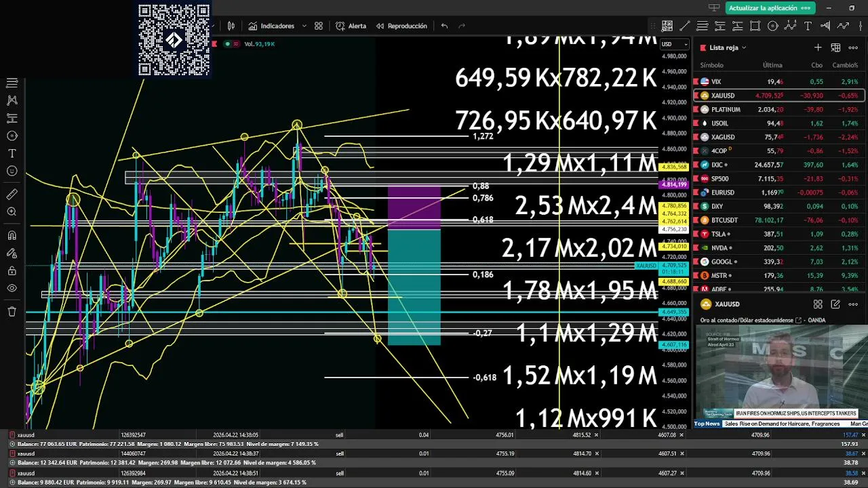Expand the Indicadores dropdown arrow
This screenshot has height=488, width=868.
tap(304, 26)
